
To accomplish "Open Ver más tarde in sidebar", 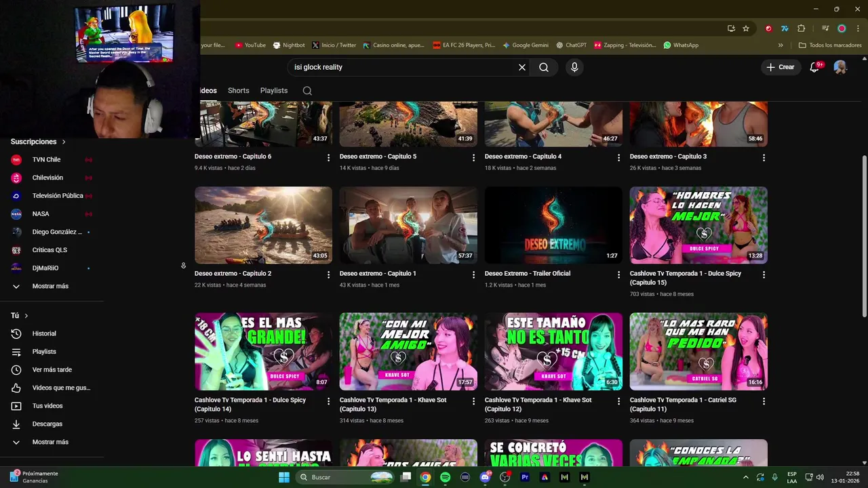I will pos(52,369).
